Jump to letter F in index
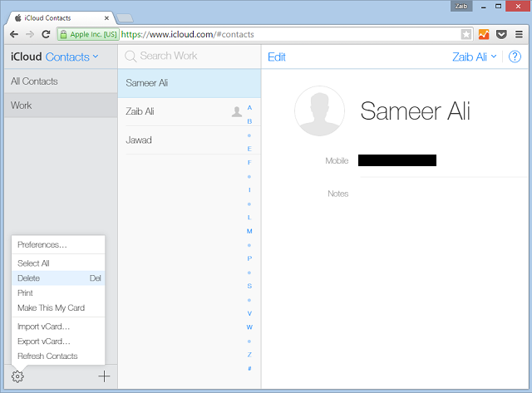This screenshot has height=393, width=532. click(x=249, y=163)
